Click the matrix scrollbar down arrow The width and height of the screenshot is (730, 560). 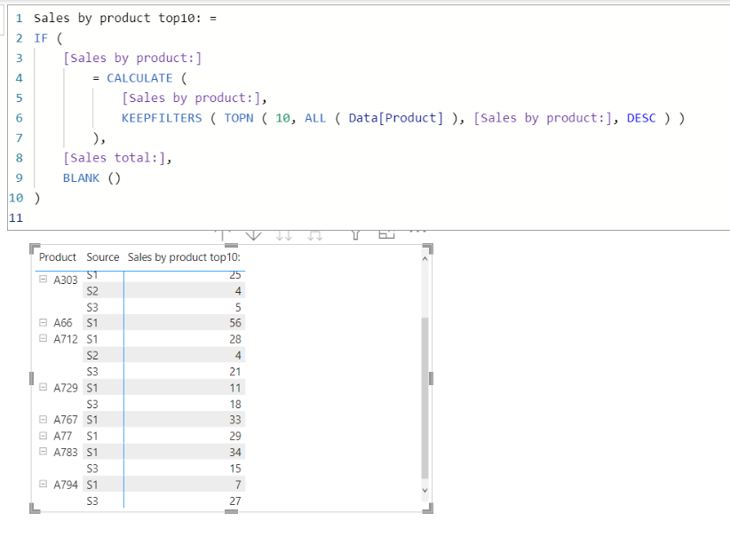425,490
